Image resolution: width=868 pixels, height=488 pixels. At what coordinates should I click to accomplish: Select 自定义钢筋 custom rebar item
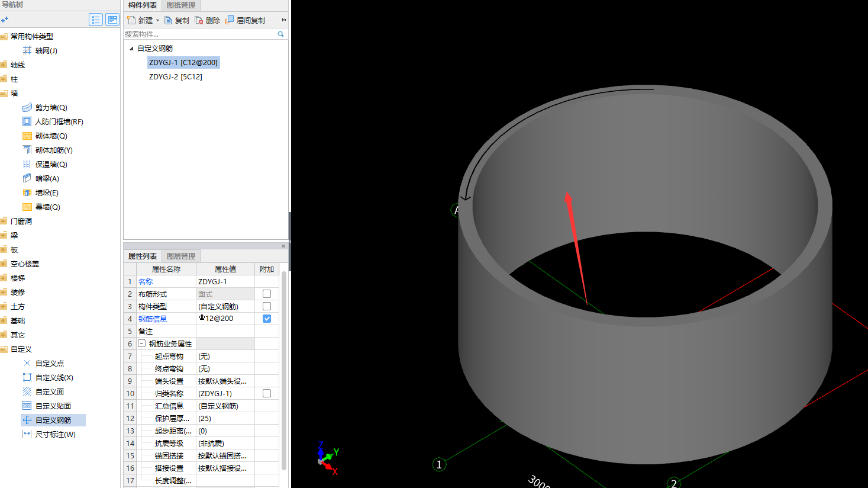53,420
